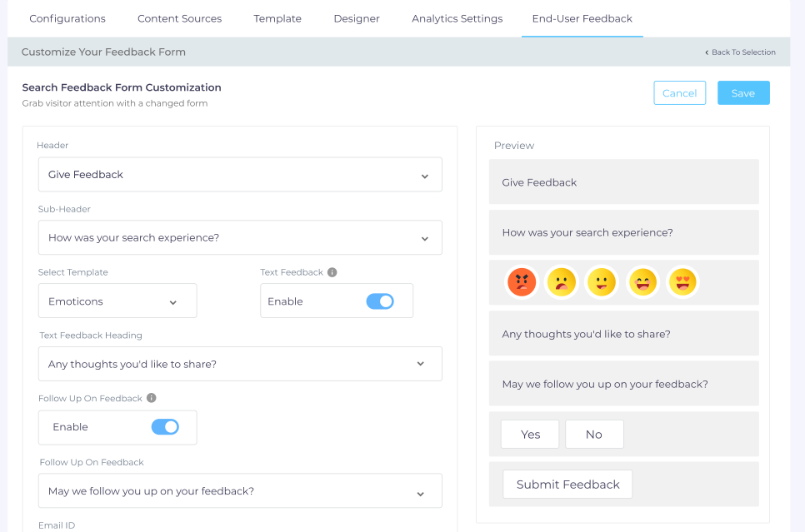This screenshot has height=532, width=805.
Task: Open the Sub-Header dropdown
Action: point(240,238)
